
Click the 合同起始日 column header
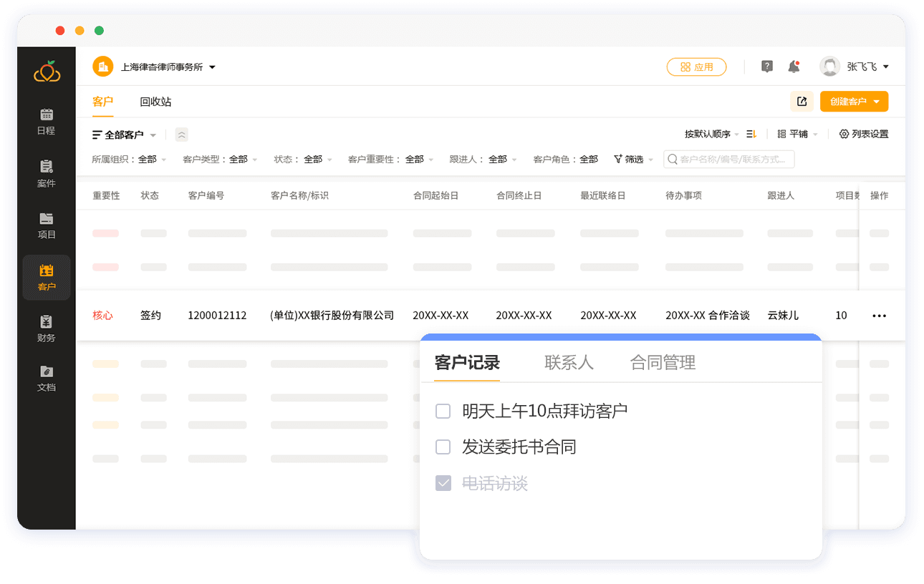tap(435, 195)
